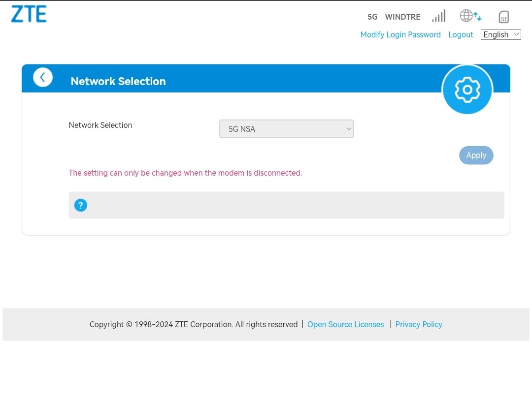This screenshot has width=532, height=400.
Task: Click the SIM card status icon
Action: pos(503,17)
